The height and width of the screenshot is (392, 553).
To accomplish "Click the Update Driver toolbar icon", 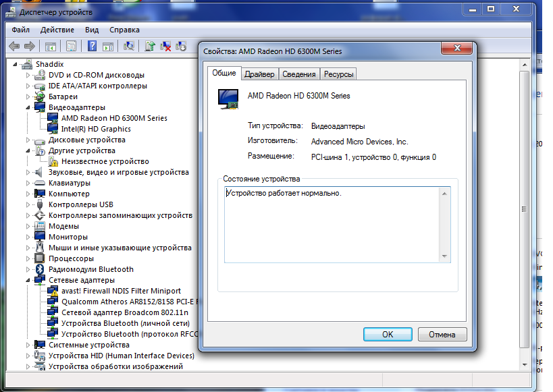I will (150, 46).
